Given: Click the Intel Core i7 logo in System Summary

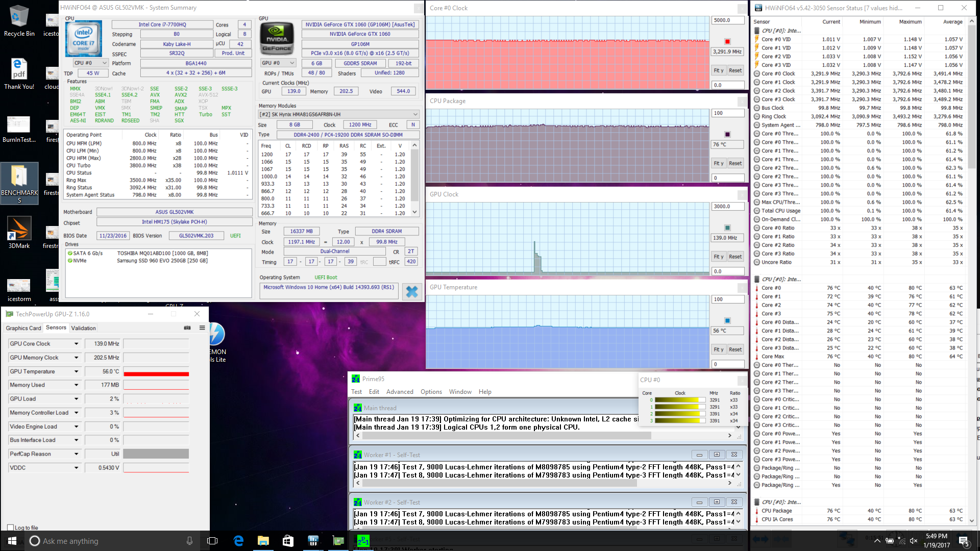Looking at the screenshot, I should (x=83, y=38).
